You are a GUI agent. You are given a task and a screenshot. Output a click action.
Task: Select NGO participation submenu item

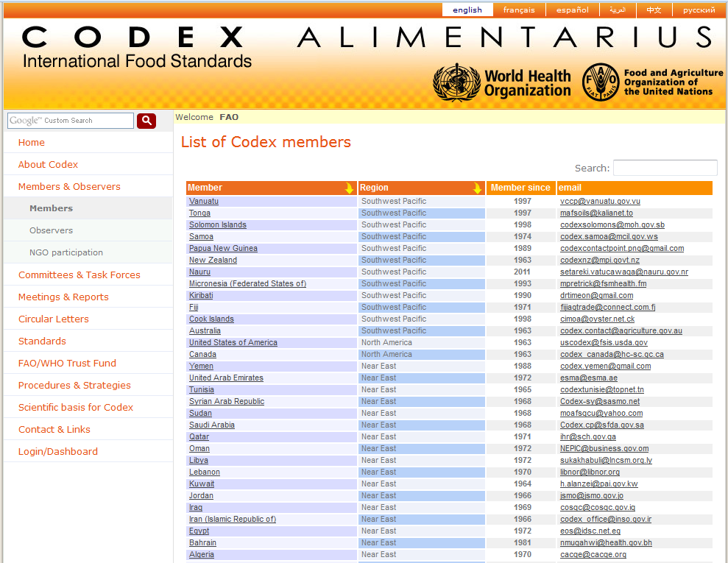[66, 252]
